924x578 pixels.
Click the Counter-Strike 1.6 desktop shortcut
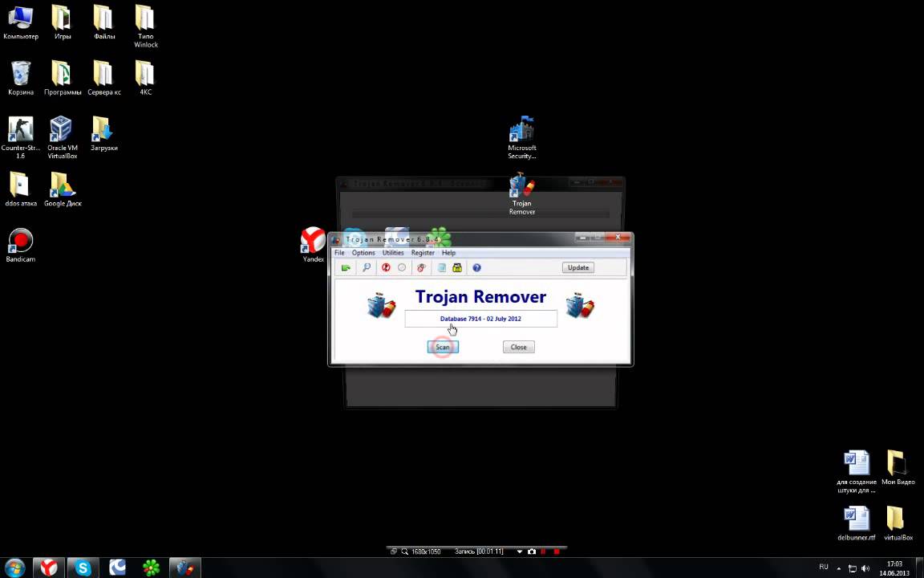pos(21,137)
